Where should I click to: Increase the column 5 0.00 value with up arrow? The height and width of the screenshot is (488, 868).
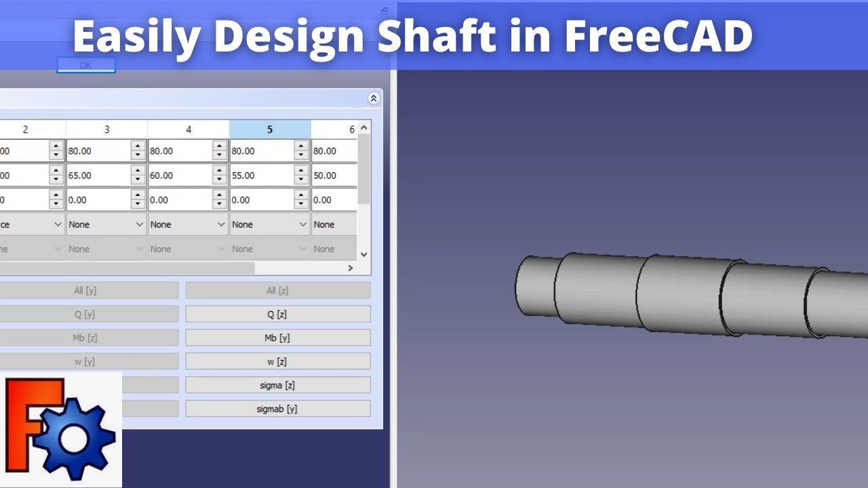tap(301, 195)
